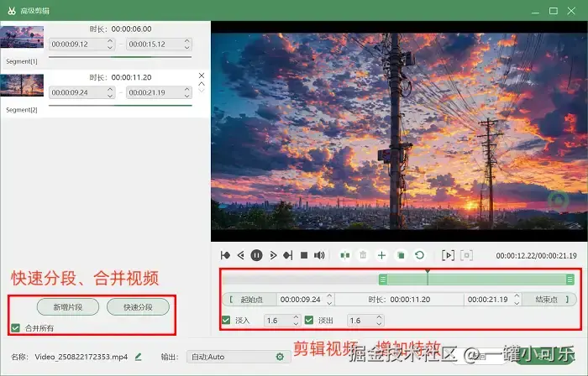Click the time readout 00:00:12.22/00:00:21.19
This screenshot has width=588, height=376.
click(536, 256)
